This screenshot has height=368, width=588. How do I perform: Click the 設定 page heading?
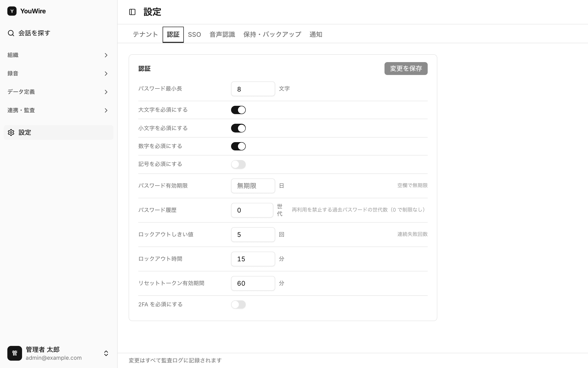(152, 12)
